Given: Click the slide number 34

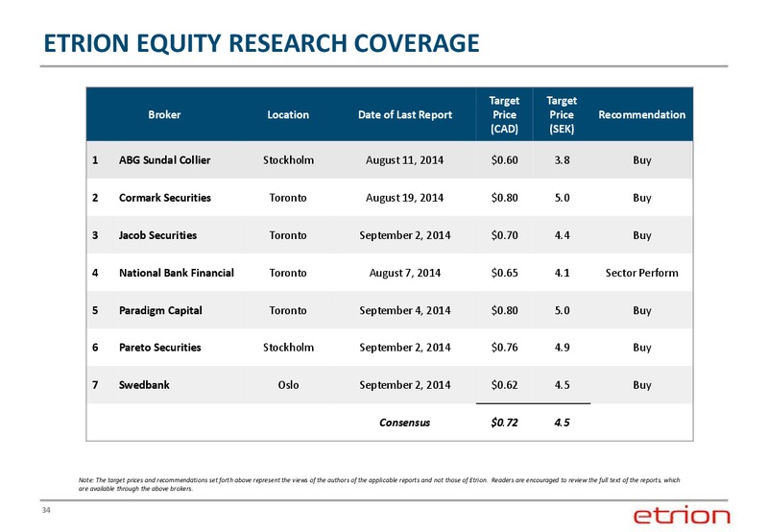Looking at the screenshot, I should point(46,511).
